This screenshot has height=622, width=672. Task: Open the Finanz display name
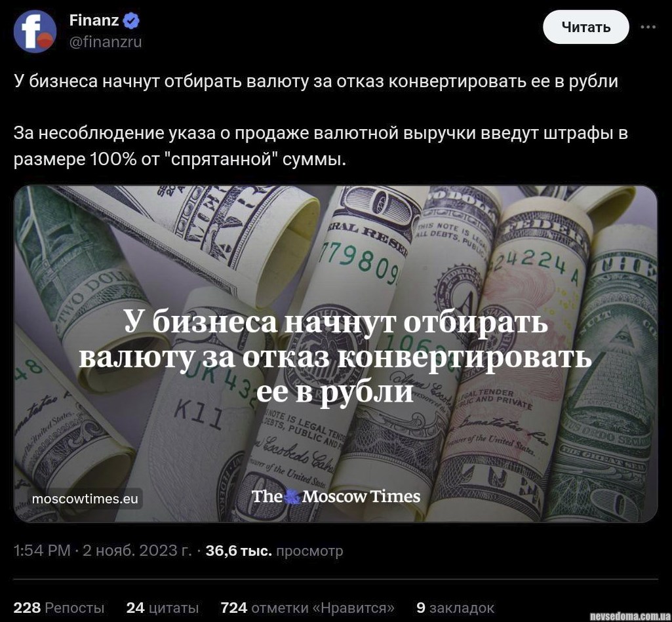(94, 20)
